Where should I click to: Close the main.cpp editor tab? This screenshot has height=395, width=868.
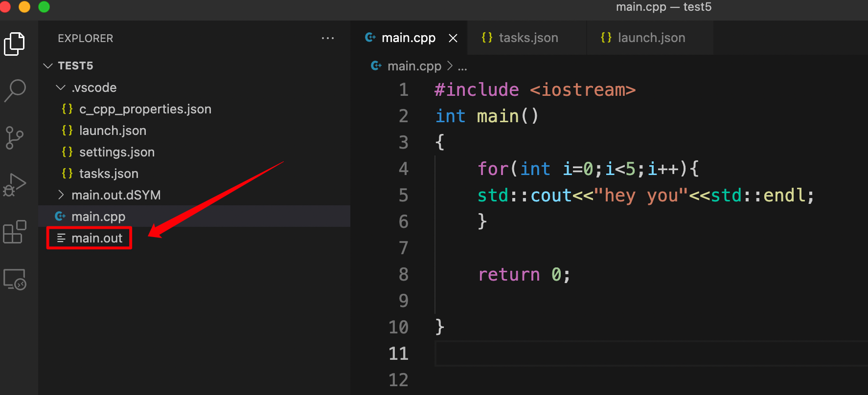click(x=453, y=38)
